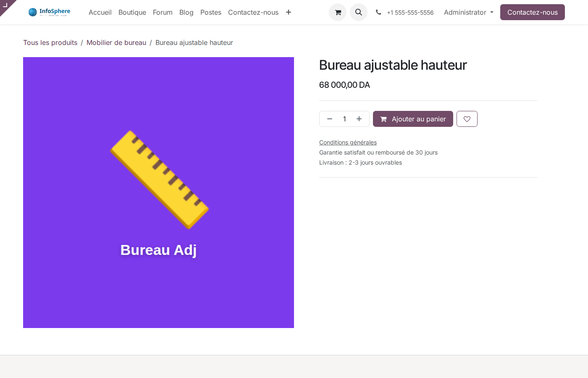Open the Administrator account dropdown
The width and height of the screenshot is (588, 378).
[468, 12]
